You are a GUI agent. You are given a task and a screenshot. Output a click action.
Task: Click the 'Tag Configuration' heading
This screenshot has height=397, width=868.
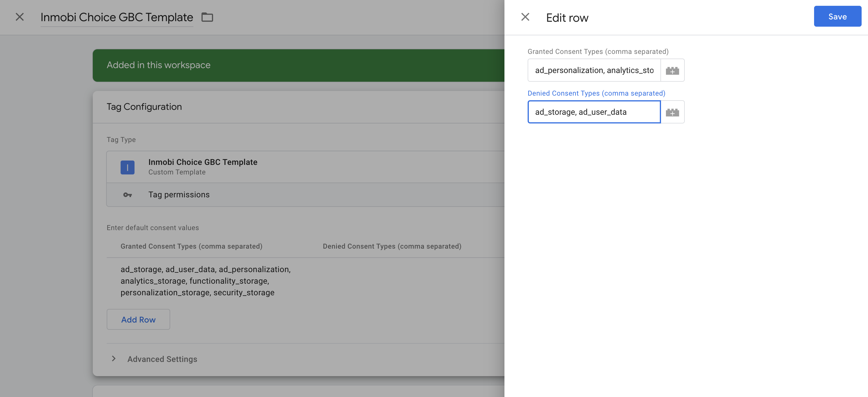tap(144, 107)
